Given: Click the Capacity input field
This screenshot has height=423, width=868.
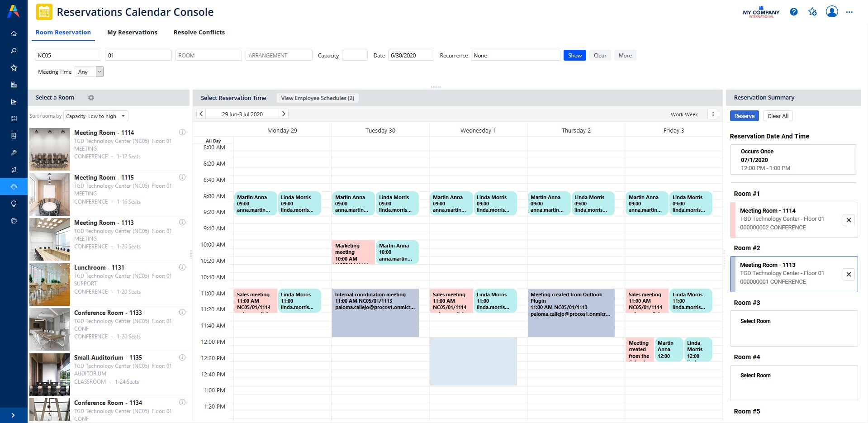Looking at the screenshot, I should (x=355, y=56).
